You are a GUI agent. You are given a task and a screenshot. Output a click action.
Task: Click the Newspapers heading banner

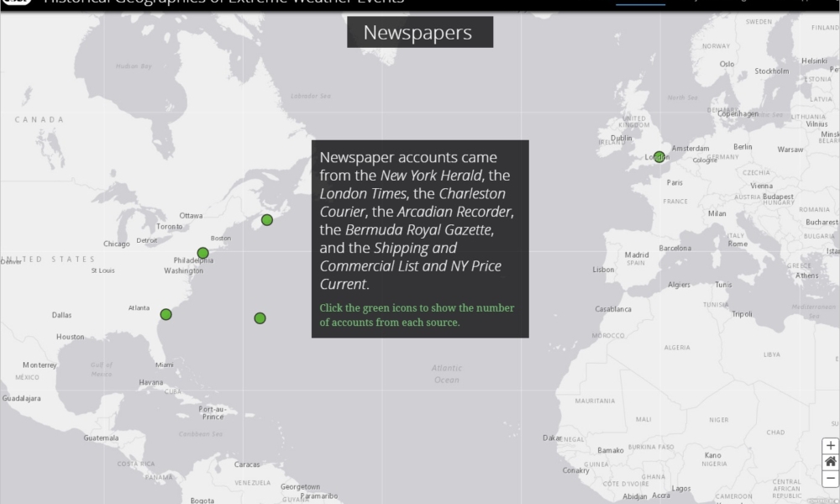point(417,33)
